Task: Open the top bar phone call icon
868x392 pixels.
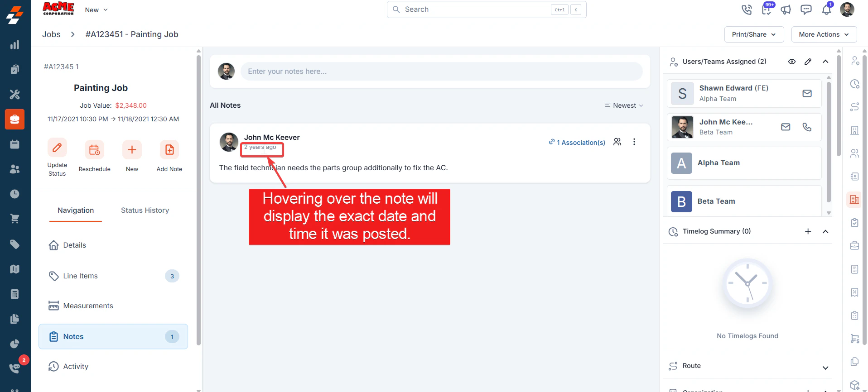Action: point(746,10)
